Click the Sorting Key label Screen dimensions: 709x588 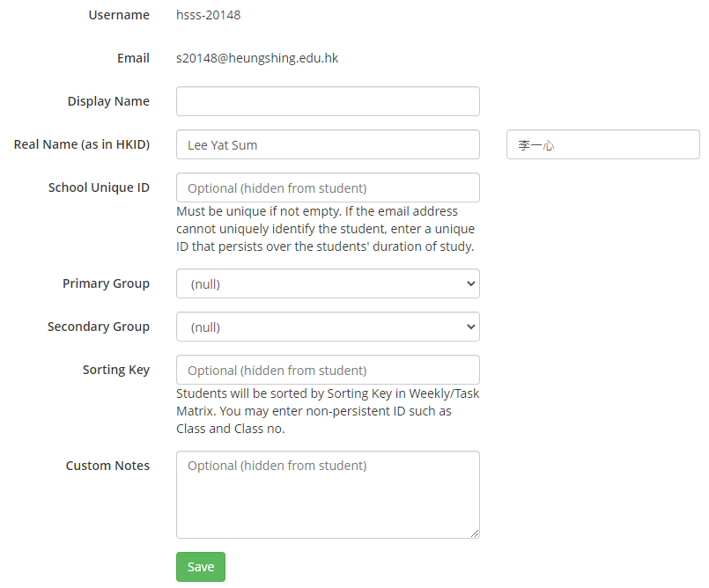[116, 370]
